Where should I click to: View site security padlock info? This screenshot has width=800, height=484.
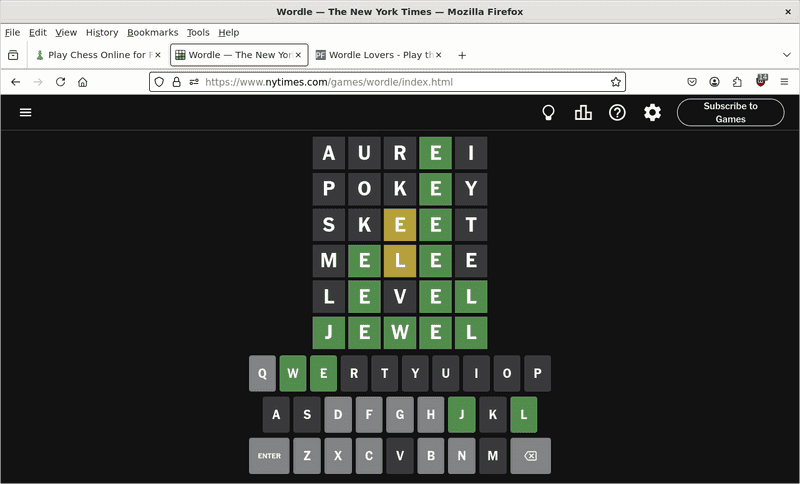177,82
